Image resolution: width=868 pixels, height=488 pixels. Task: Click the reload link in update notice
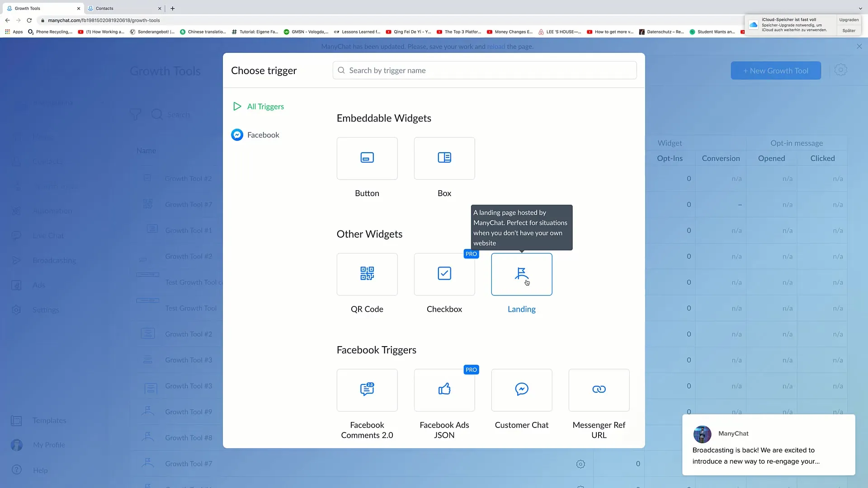[496, 47]
